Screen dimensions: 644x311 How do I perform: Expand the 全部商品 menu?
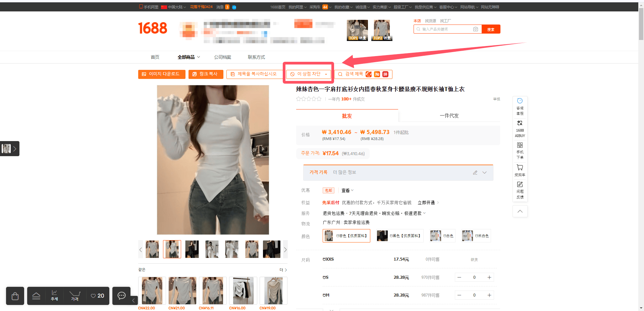[x=189, y=57]
